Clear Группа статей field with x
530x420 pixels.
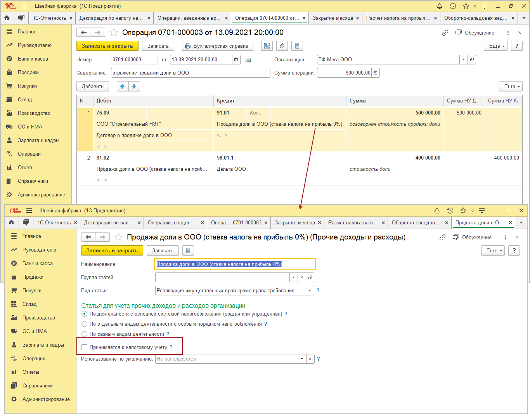(x=301, y=278)
